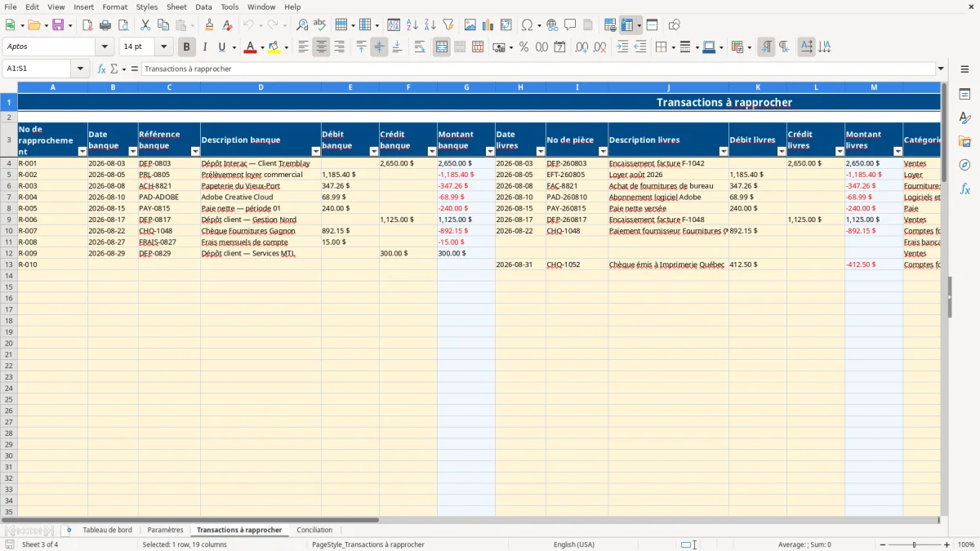Cut the selected cells
This screenshot has height=551, width=980.
coord(145,25)
